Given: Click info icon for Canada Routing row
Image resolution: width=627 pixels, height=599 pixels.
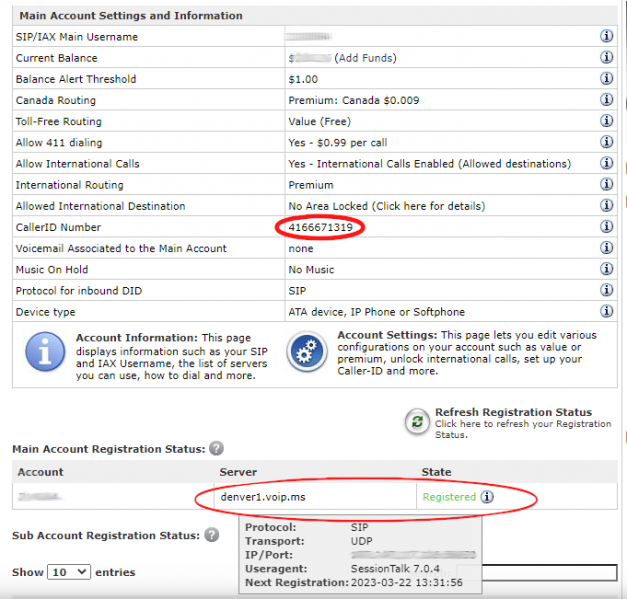Looking at the screenshot, I should 606,100.
